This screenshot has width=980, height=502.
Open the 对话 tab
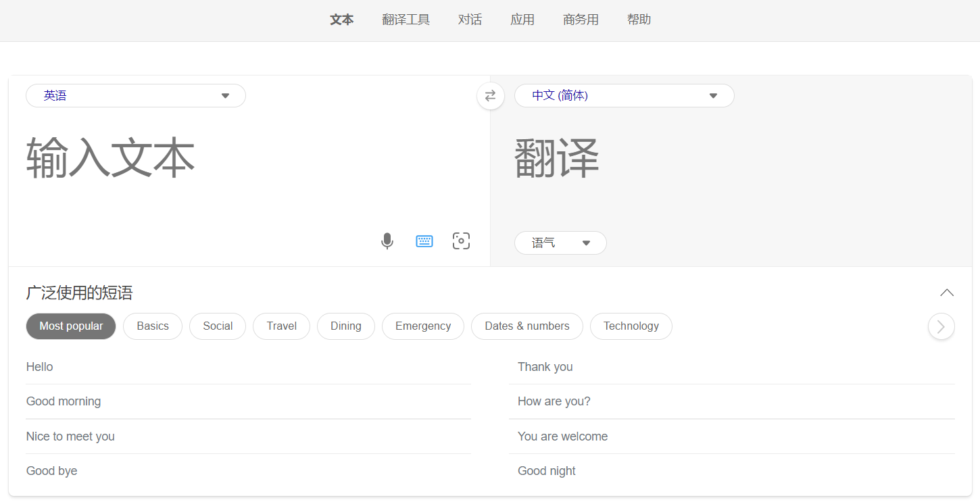(x=470, y=20)
